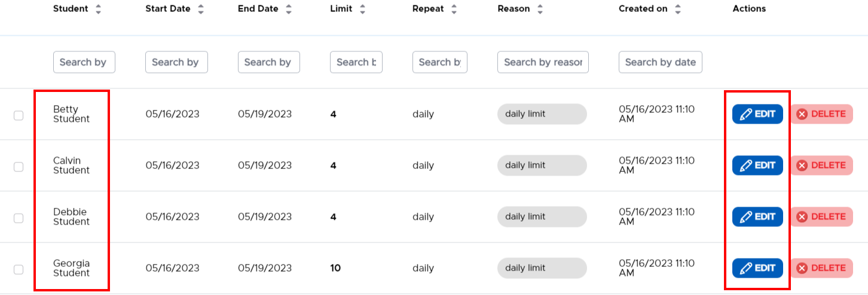This screenshot has height=295, width=868.
Task: Sort by Created on arrows
Action: (677, 9)
